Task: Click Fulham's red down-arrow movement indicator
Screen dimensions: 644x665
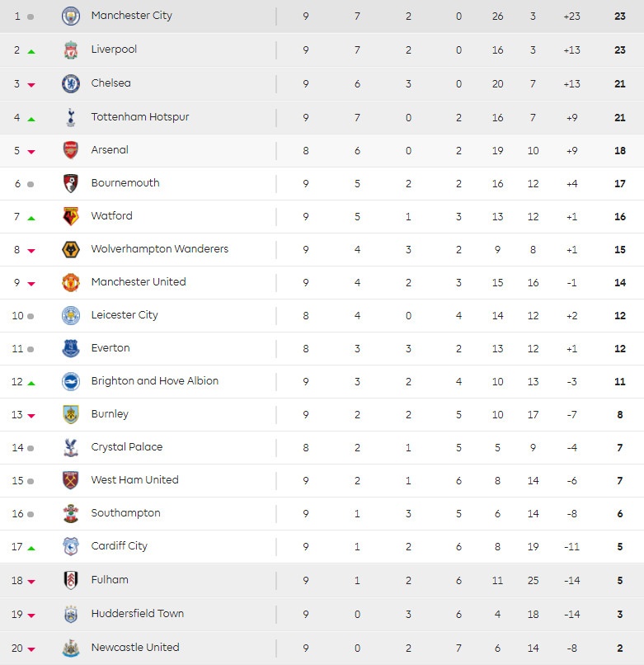Action: (x=31, y=582)
